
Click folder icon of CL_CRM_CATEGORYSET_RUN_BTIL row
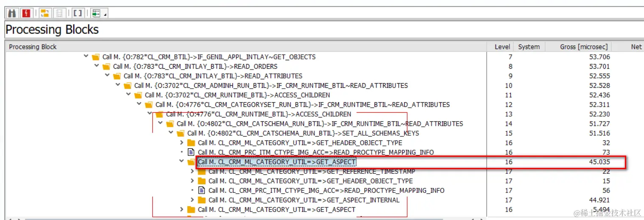(148, 105)
